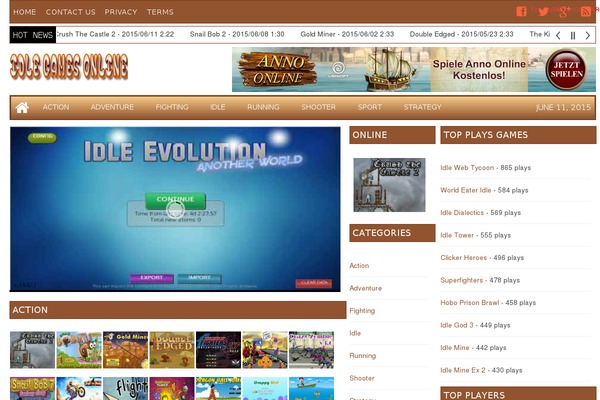Open HOME in the top bar

click(x=24, y=12)
